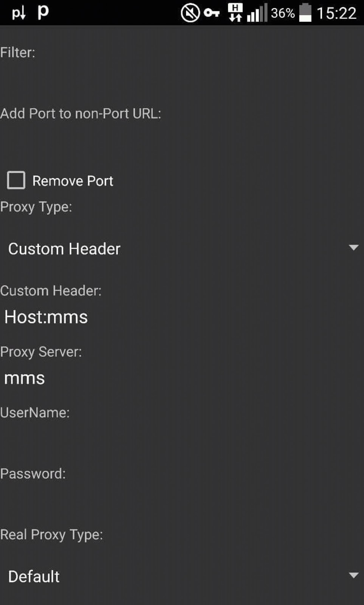This screenshot has width=364, height=605.
Task: Tap the signal strength bars icon
Action: [x=257, y=13]
